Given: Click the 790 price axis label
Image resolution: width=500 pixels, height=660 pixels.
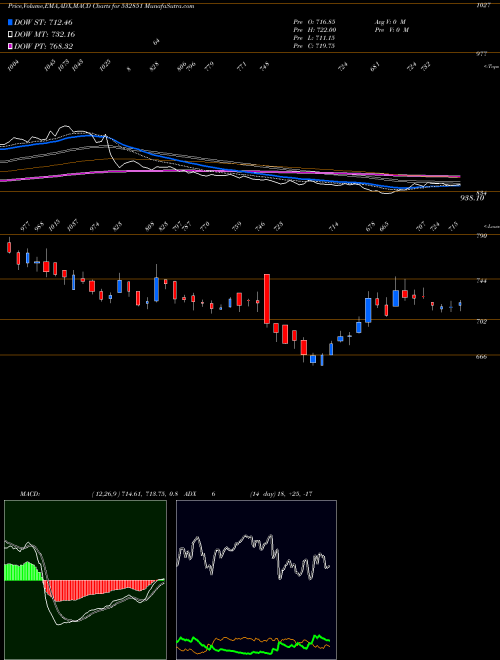Looking at the screenshot, I should click(482, 236).
